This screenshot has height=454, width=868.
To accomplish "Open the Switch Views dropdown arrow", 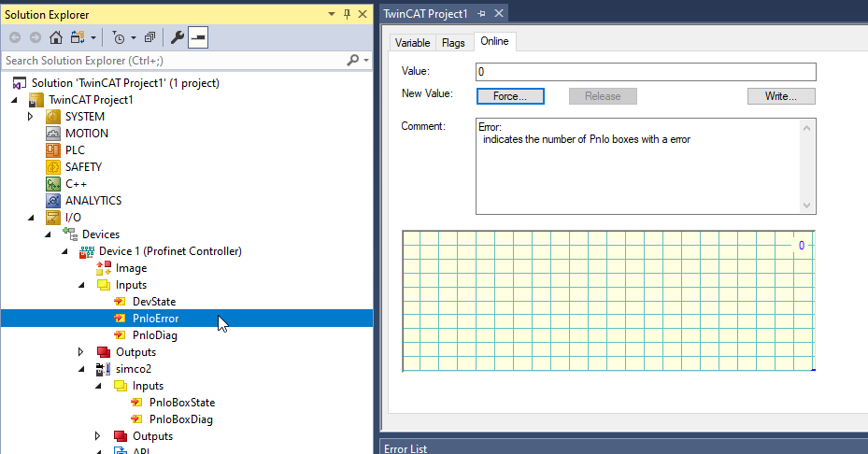I will 93,38.
